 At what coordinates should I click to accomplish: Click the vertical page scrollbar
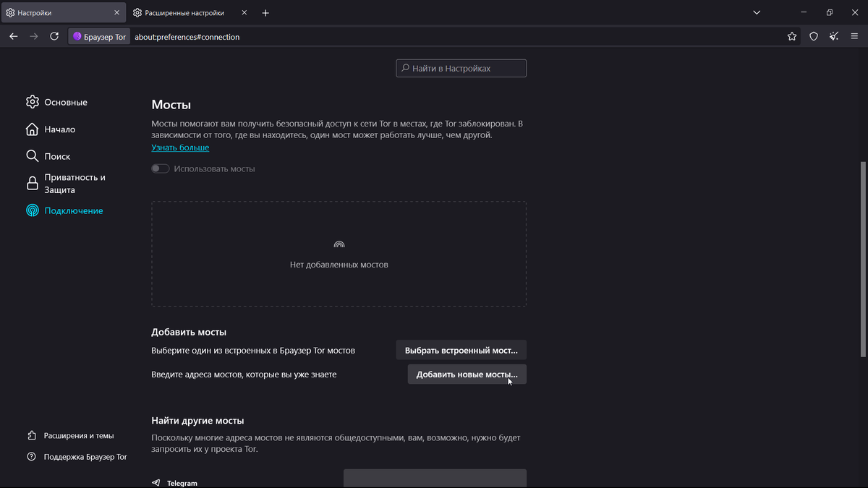[864, 259]
